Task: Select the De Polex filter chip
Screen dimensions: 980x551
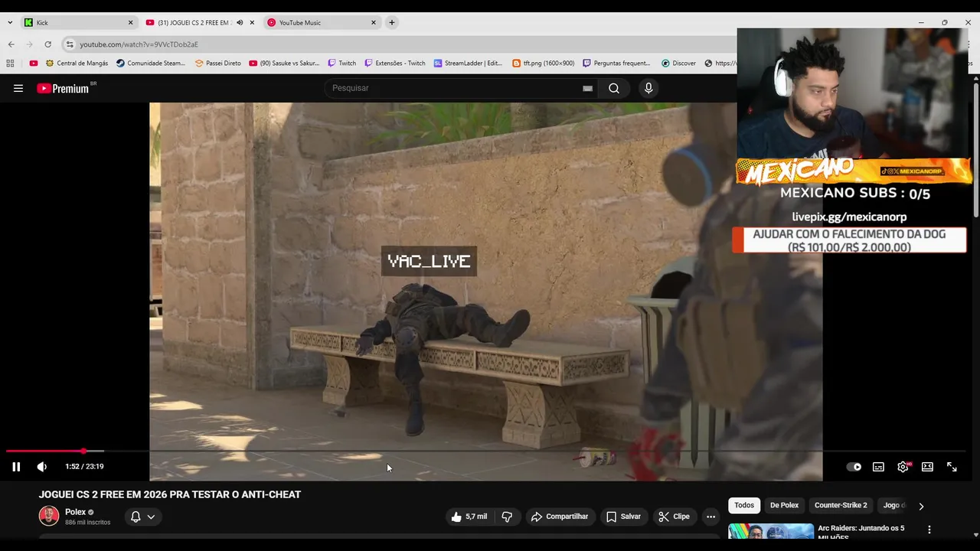Action: tap(784, 505)
